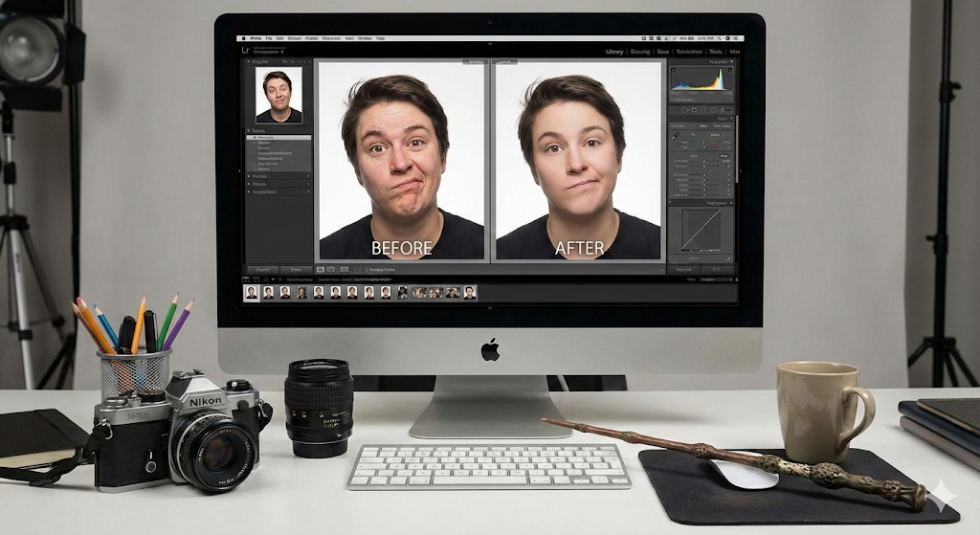The image size is (980, 535).
Task: Hide the top module bar via top-edge arrow
Action: pos(490,44)
